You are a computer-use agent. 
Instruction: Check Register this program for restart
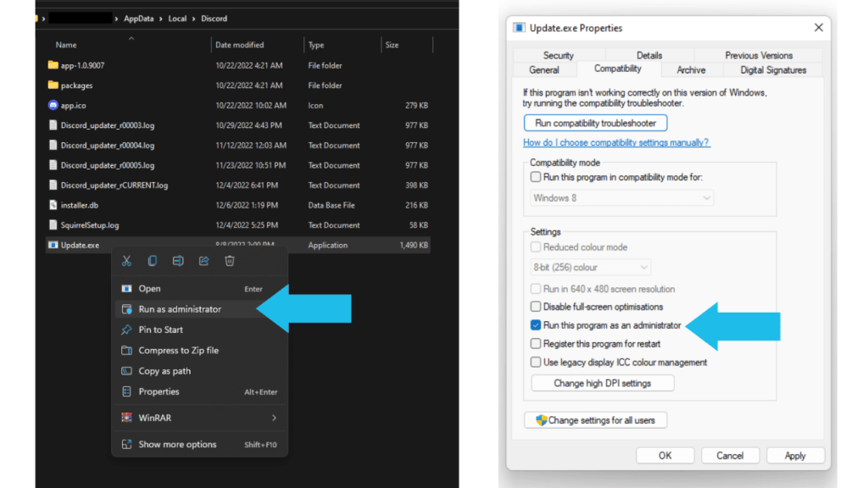[536, 344]
